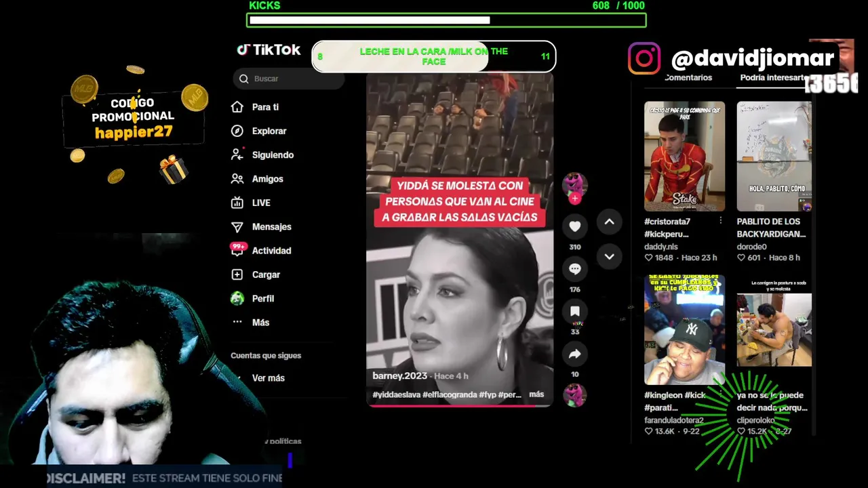Open the Para ti feed

pos(265,107)
